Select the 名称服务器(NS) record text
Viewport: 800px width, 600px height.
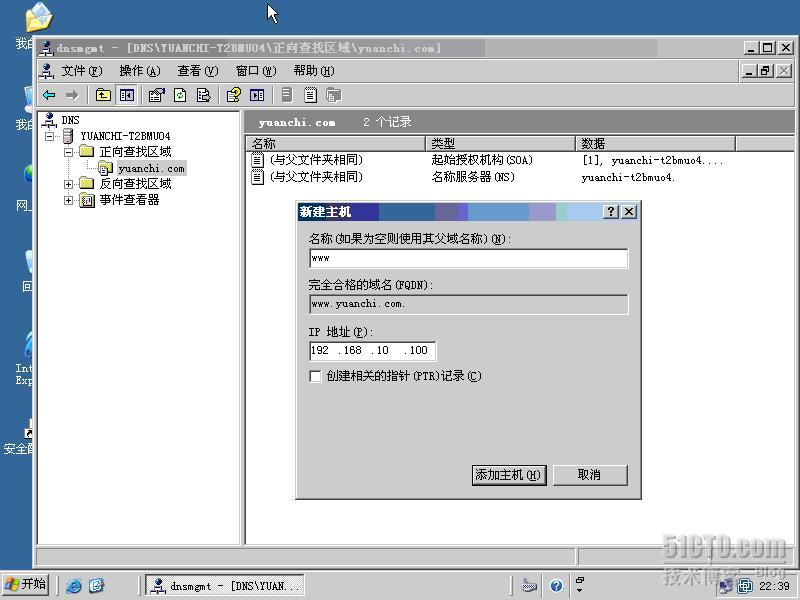point(473,177)
